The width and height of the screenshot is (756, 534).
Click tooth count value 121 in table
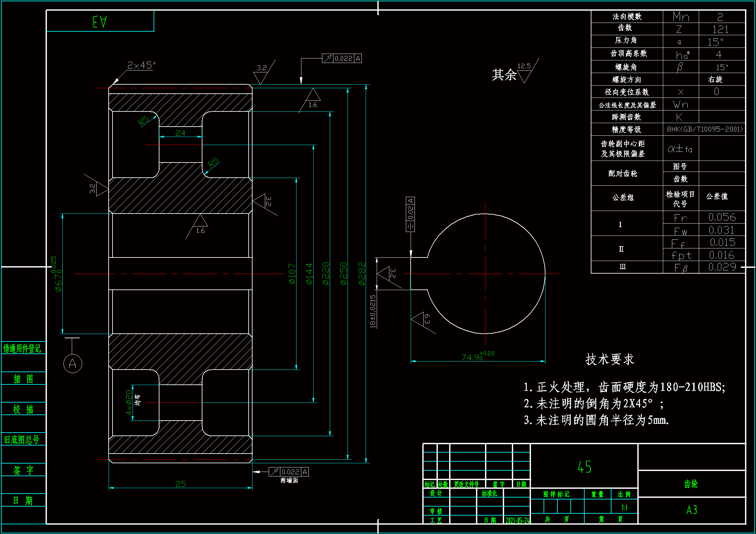coord(721,29)
